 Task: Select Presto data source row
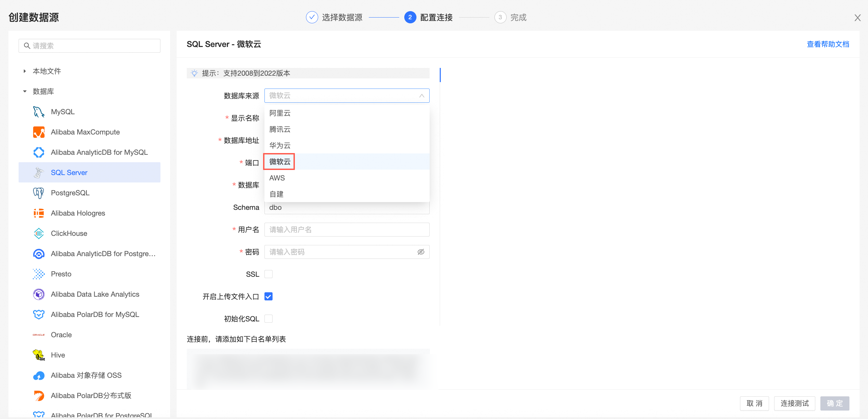[x=90, y=274]
